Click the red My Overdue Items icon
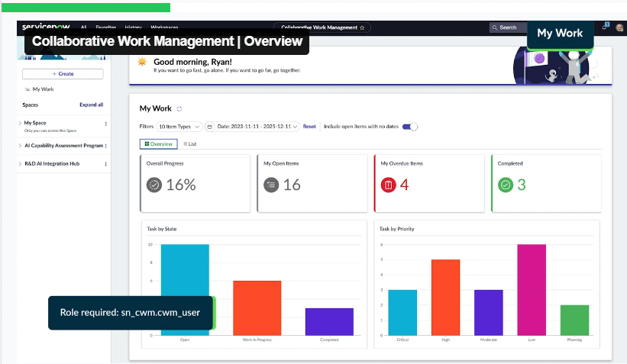 coord(388,184)
